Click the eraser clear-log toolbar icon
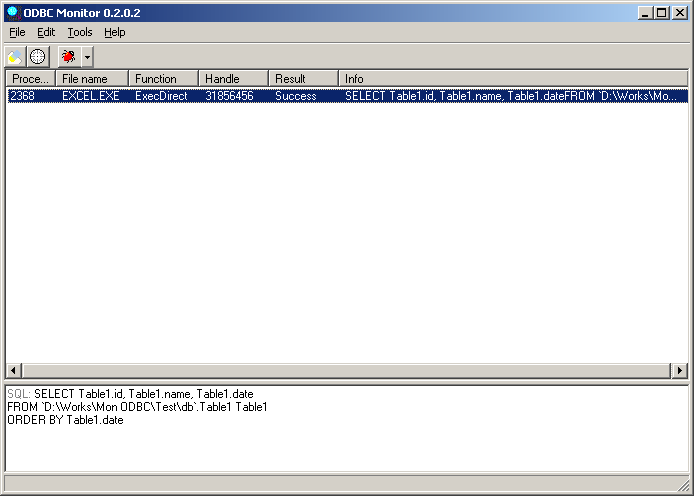Image resolution: width=694 pixels, height=496 pixels. pos(15,57)
